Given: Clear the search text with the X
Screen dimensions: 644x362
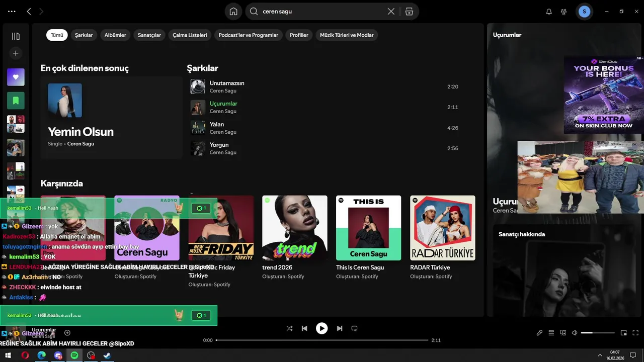Looking at the screenshot, I should [391, 11].
